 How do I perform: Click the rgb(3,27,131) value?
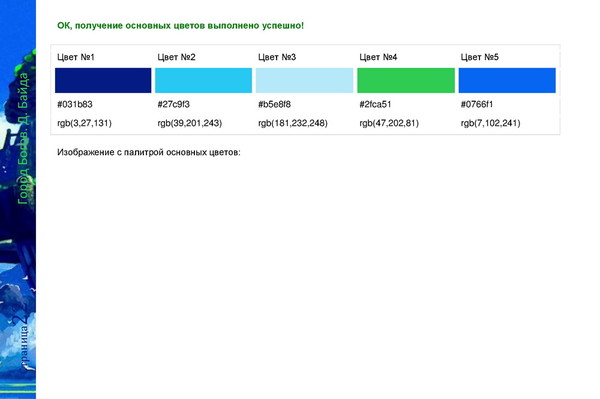click(x=85, y=123)
